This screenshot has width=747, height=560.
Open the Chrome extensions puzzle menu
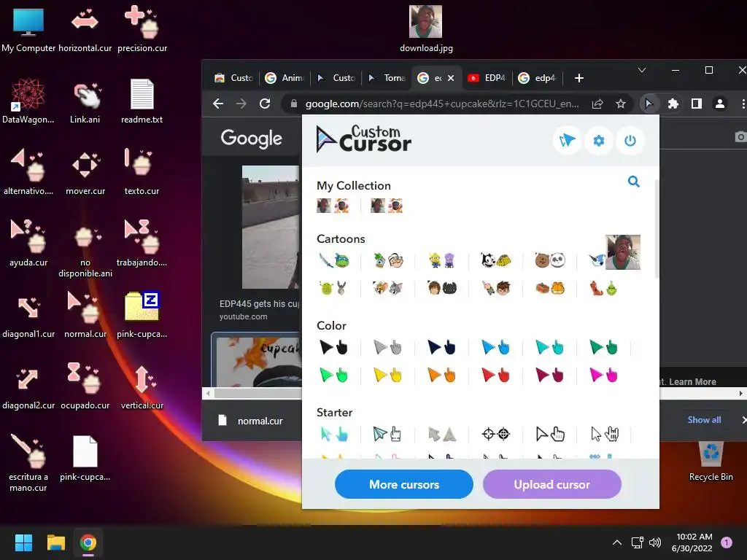click(x=673, y=104)
